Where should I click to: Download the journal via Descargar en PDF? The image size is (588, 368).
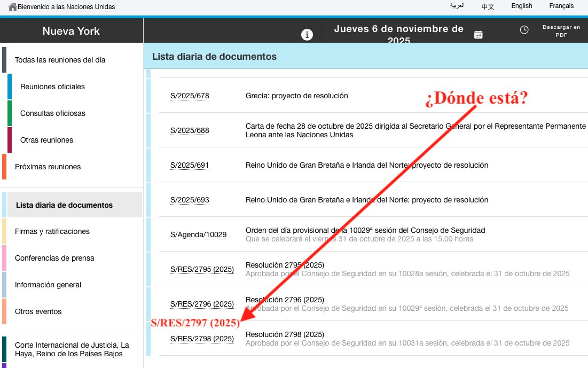click(x=561, y=31)
